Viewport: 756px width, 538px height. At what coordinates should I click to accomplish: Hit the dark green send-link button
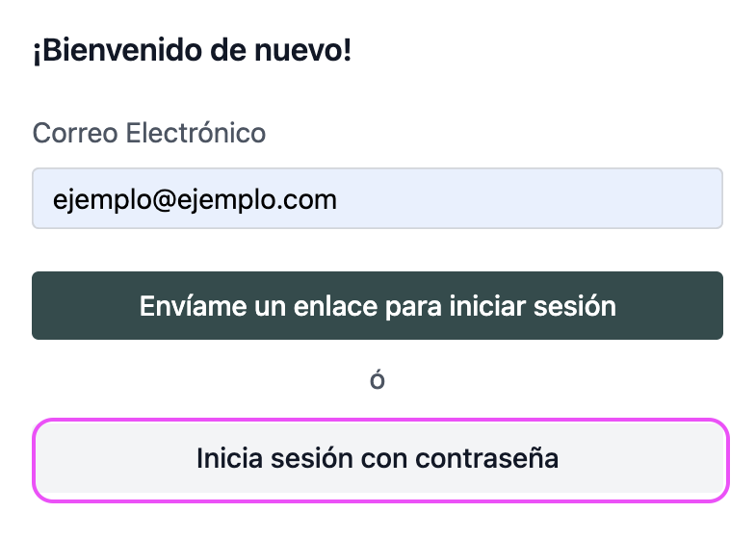377,306
